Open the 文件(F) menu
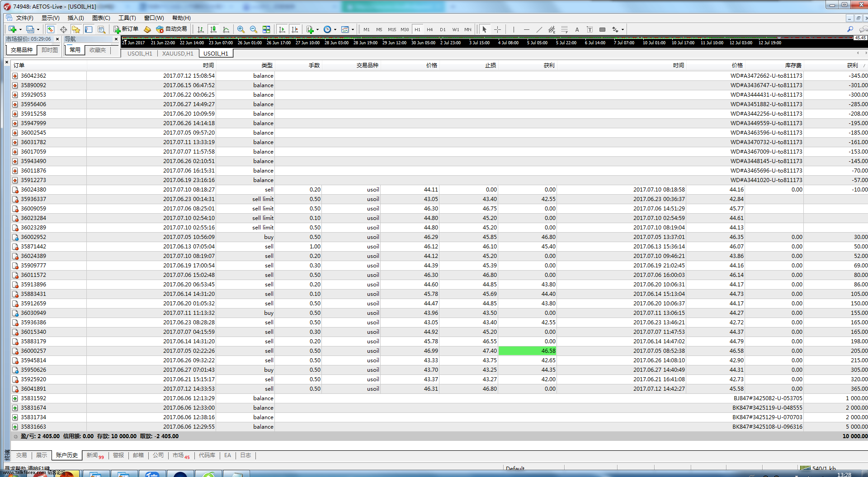This screenshot has width=868, height=477. click(x=25, y=18)
